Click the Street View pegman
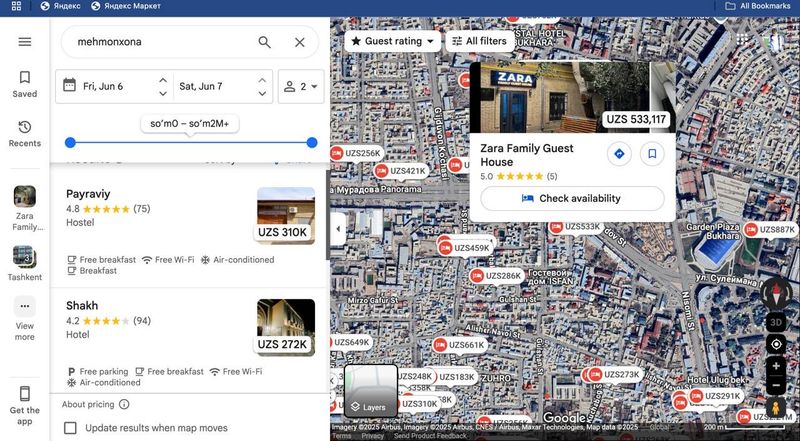 [x=776, y=408]
